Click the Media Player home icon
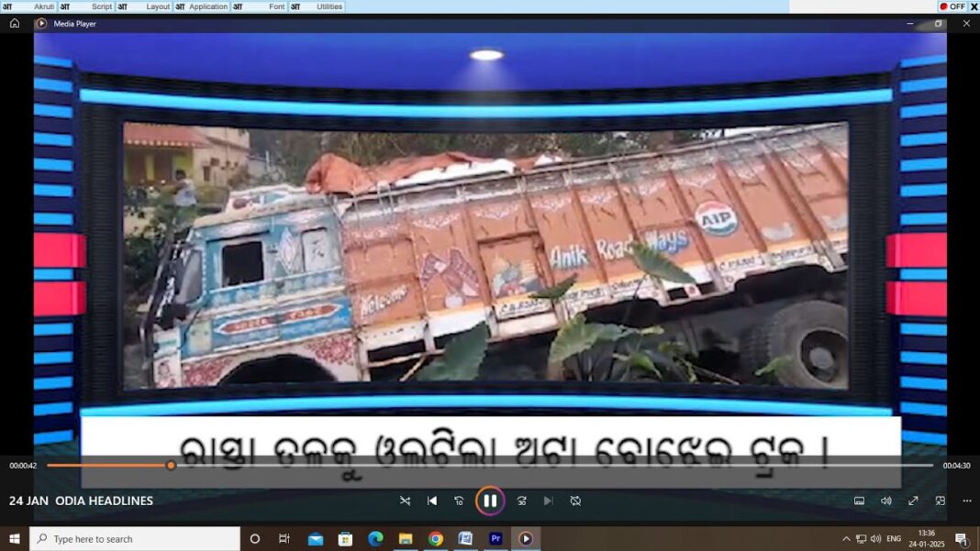 pos(15,24)
